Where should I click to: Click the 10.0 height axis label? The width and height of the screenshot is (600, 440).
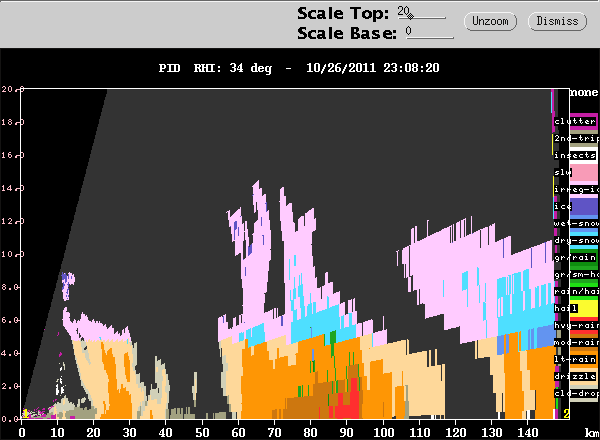(x=13, y=254)
